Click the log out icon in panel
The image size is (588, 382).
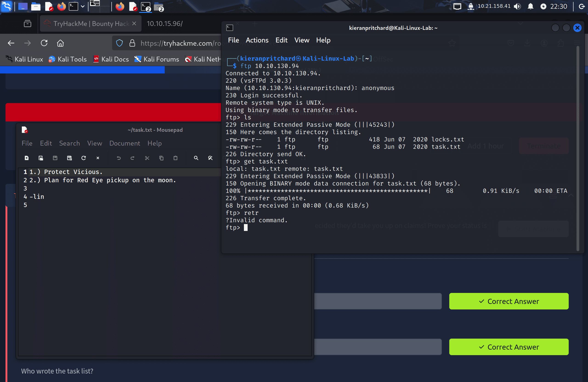[582, 6]
